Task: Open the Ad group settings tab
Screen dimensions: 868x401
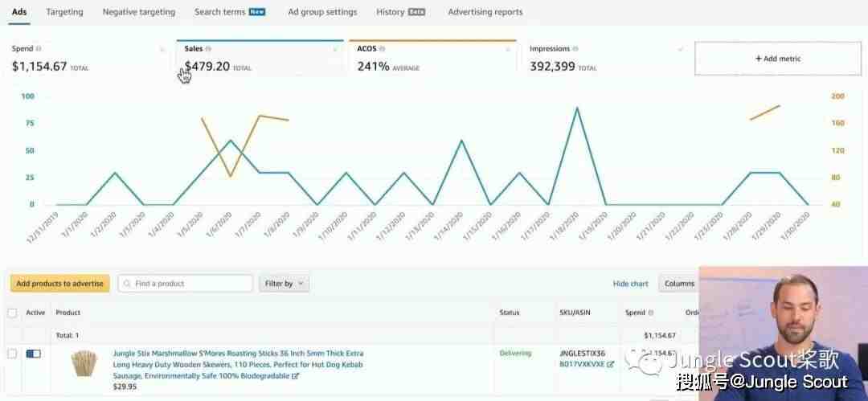Action: tap(322, 11)
